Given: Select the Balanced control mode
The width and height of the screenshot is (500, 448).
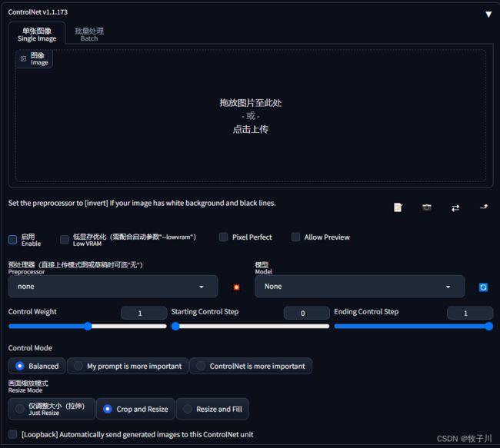Looking at the screenshot, I should click(x=37, y=366).
